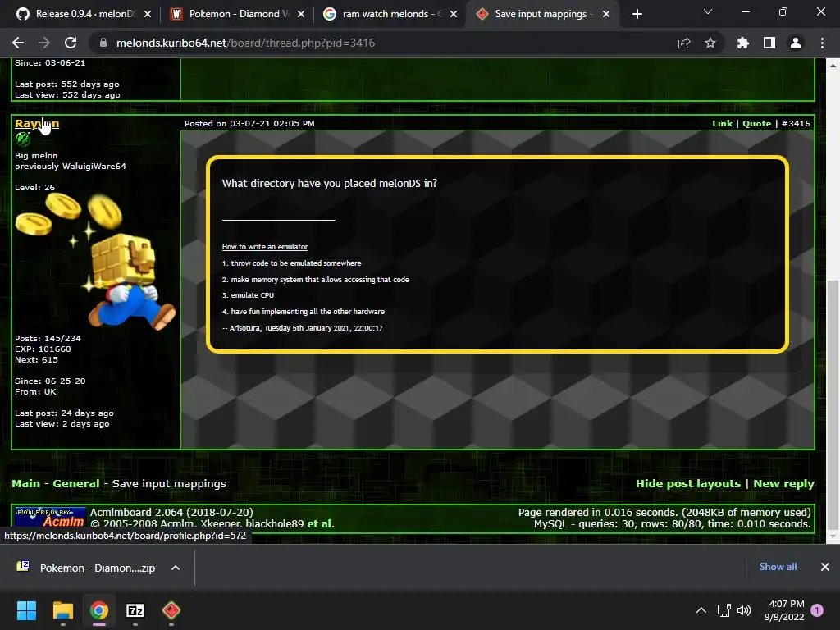The image size is (840, 630).
Task: Open How to write an emulator link
Action: (265, 247)
